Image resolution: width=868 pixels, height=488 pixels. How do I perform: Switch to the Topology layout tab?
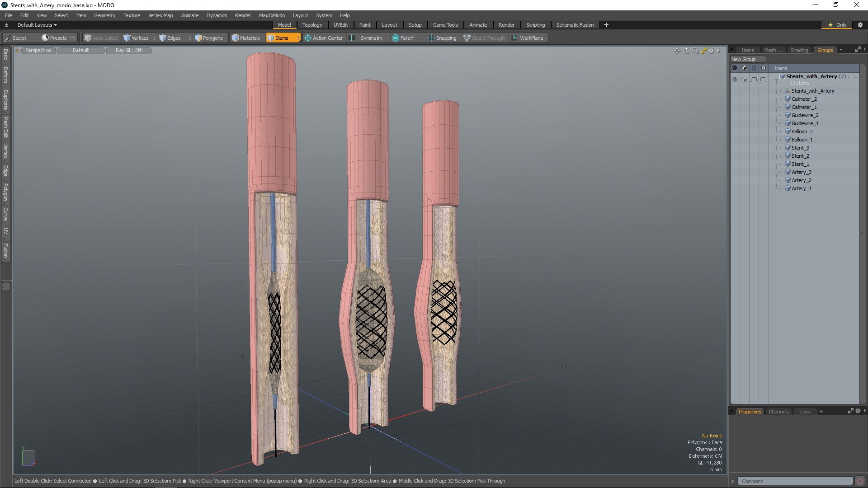[x=312, y=25]
